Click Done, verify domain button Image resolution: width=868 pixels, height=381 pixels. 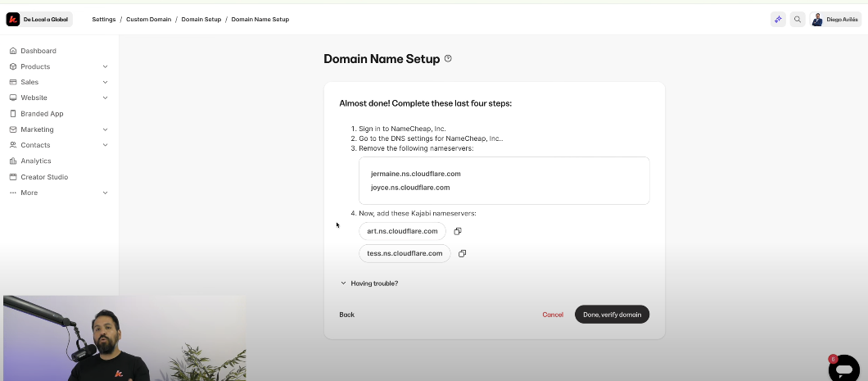click(612, 315)
